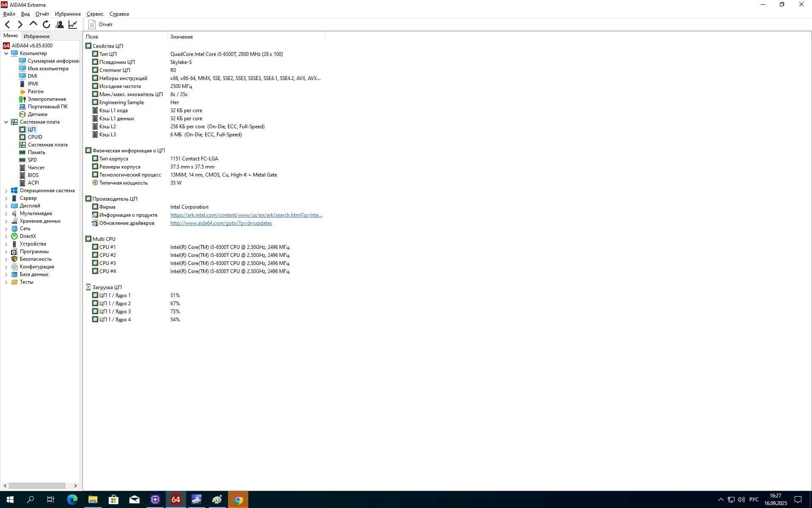Open the Справка menu

tap(119, 14)
